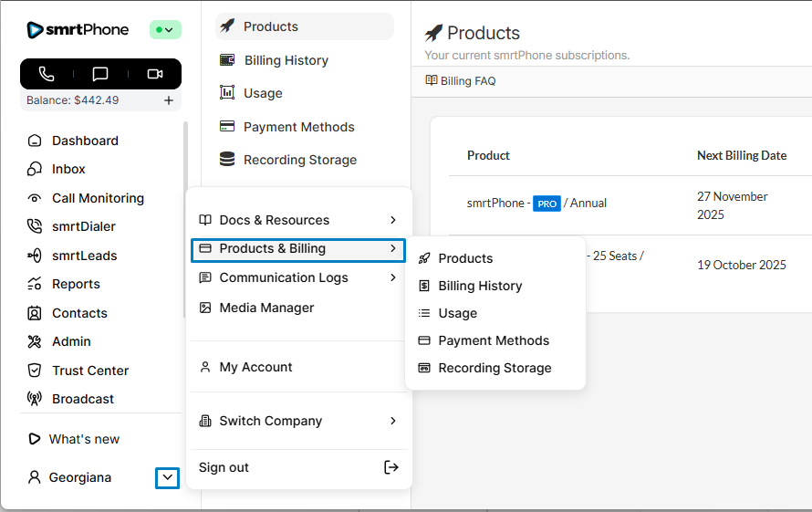Start a video call with the camera icon

click(154, 74)
